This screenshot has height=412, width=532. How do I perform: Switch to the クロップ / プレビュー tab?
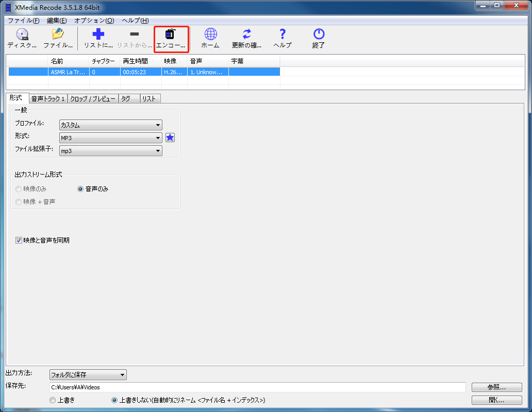[93, 98]
